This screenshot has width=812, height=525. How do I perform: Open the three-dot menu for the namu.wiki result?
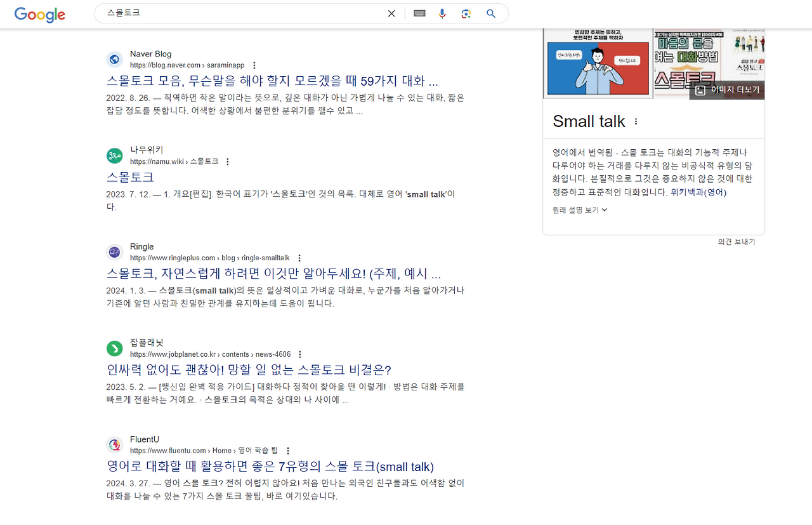pyautogui.click(x=228, y=162)
